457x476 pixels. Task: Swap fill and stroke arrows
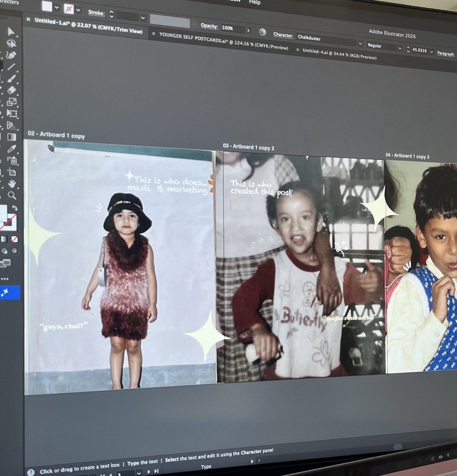[15, 208]
